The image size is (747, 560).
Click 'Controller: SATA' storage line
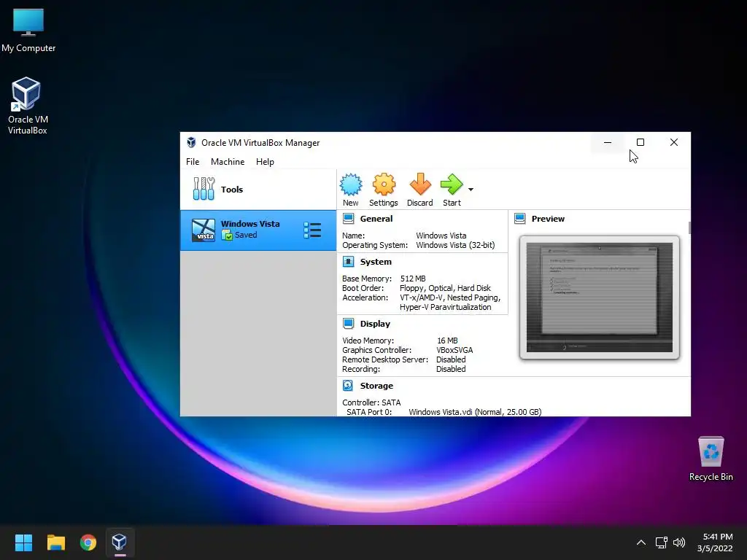(x=371, y=402)
